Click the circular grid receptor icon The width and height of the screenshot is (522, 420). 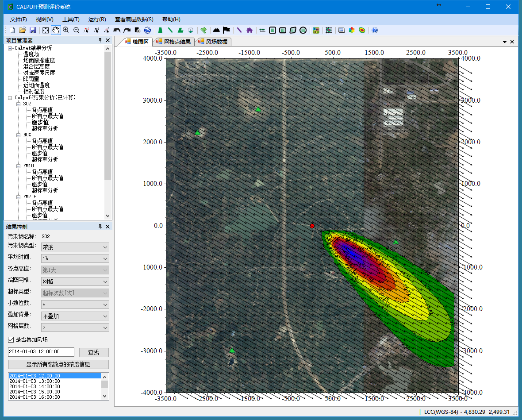[303, 30]
